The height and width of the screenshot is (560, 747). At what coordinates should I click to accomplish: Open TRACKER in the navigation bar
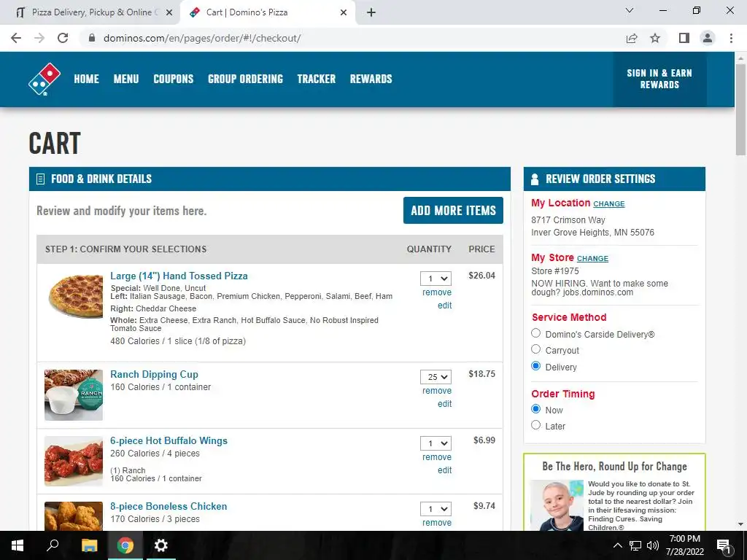(x=317, y=79)
